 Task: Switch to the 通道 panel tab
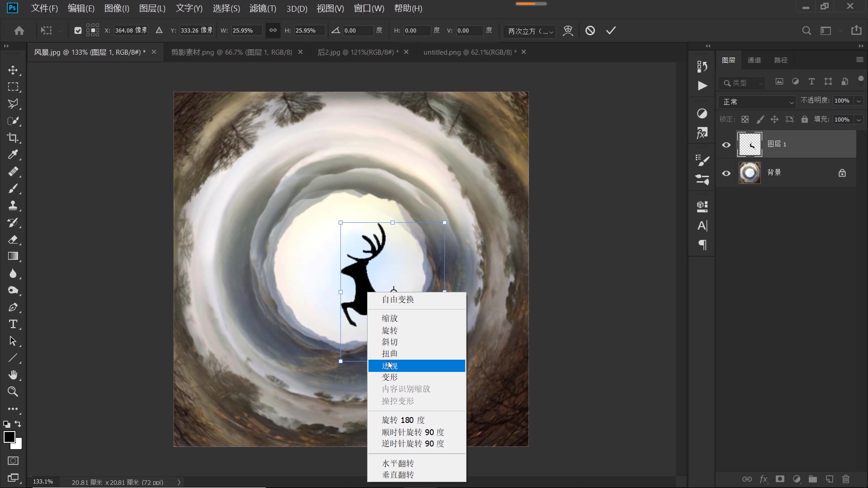click(x=754, y=60)
